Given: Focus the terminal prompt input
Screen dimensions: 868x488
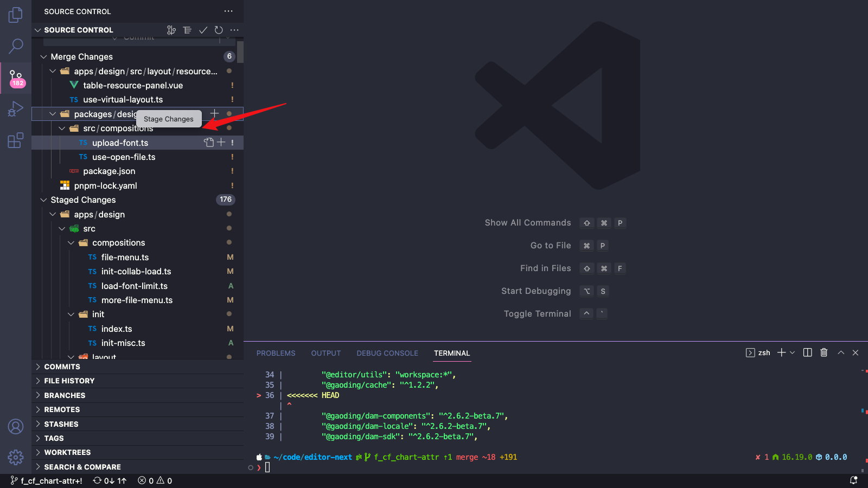Looking at the screenshot, I should pos(267,467).
